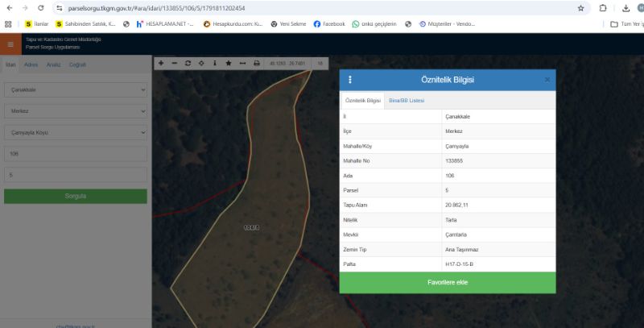Bookmark this page with browser star icon
This screenshot has width=644, height=328.
(x=580, y=8)
